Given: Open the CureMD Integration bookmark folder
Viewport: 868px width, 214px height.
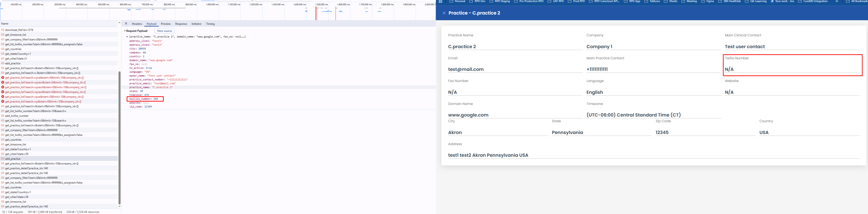Looking at the screenshot, I should 812,1.
